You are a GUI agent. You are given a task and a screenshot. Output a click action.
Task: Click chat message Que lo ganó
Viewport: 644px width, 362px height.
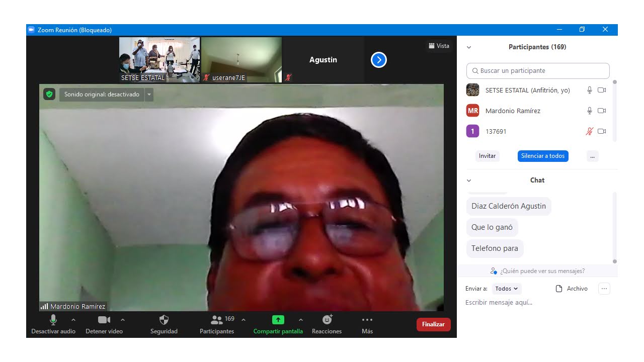[x=492, y=227]
